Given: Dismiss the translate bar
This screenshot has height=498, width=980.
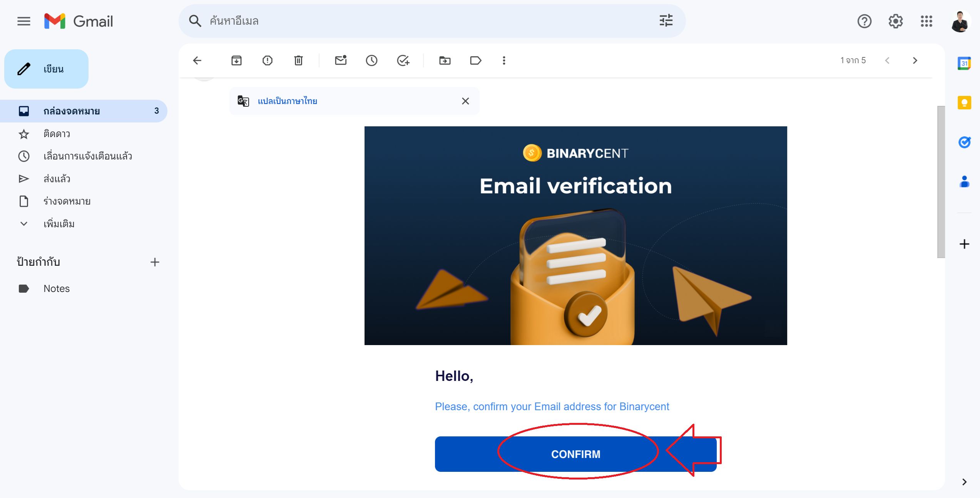Looking at the screenshot, I should (465, 101).
